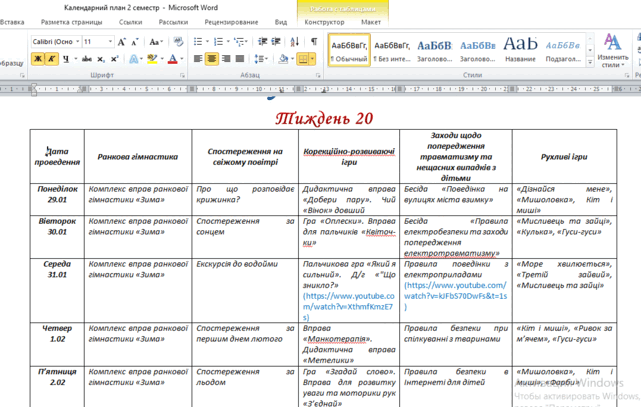641x407 pixels.
Task: Open the Стили pane launcher
Action: pyautogui.click(x=627, y=75)
